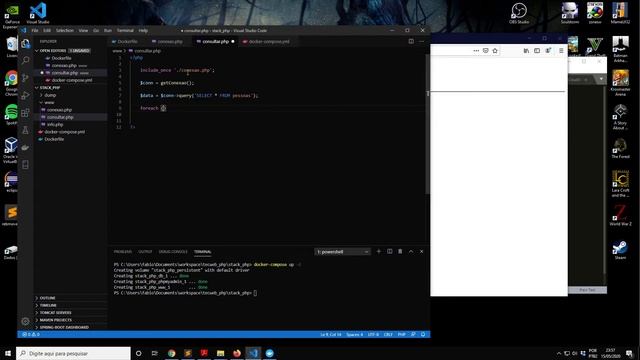Open the Test flask icon in activity bar
The image size is (640, 360).
click(x=25, y=130)
